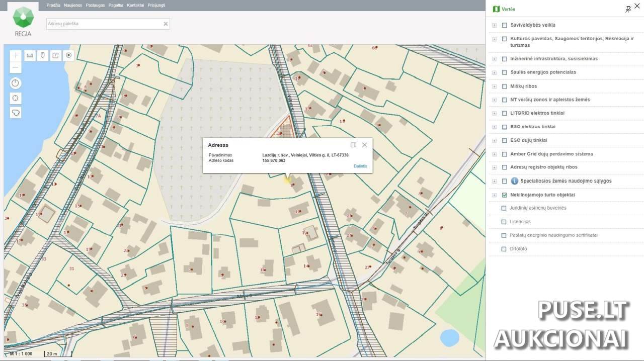Go to the Kontaktai menu page
Screen dimensions: 644x361
[x=135, y=5]
